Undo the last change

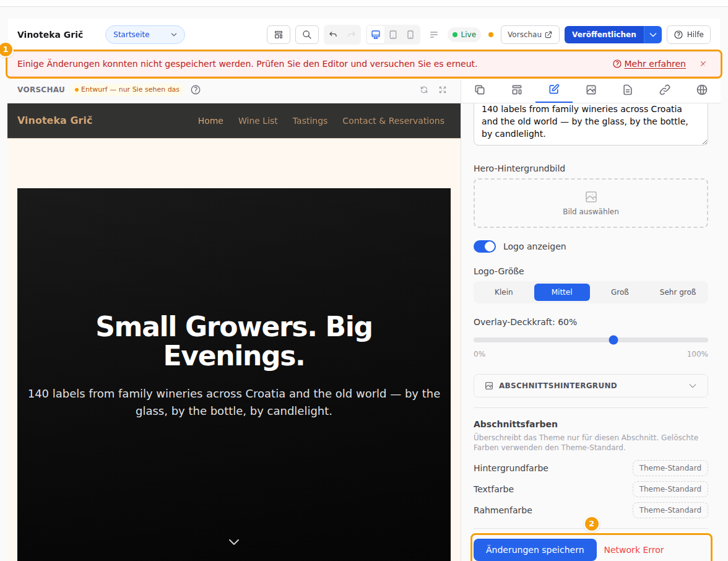click(x=333, y=35)
